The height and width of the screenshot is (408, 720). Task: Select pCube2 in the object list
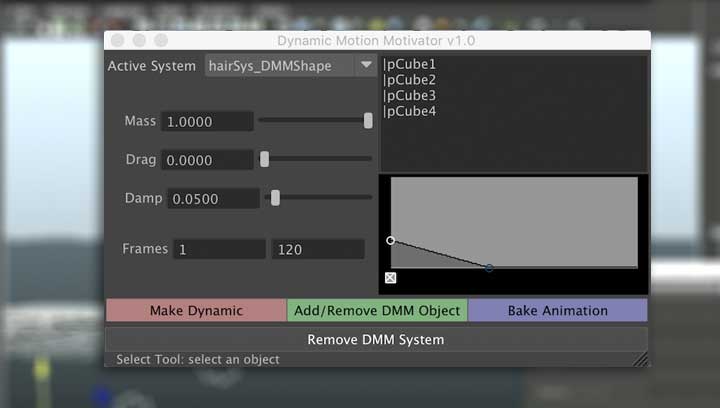410,80
